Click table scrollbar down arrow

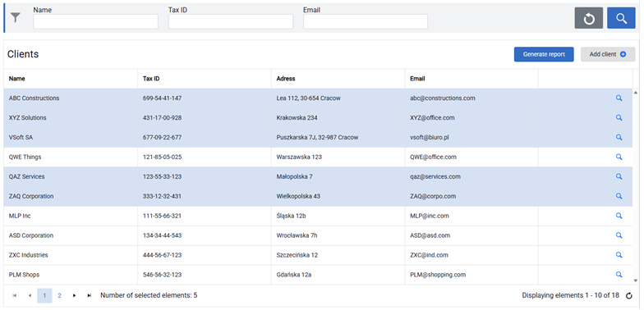click(636, 280)
